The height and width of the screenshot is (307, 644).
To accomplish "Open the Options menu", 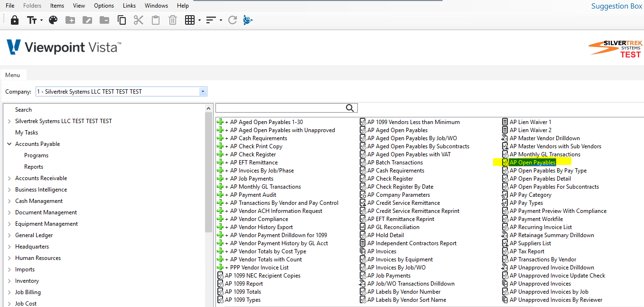I will [x=104, y=6].
